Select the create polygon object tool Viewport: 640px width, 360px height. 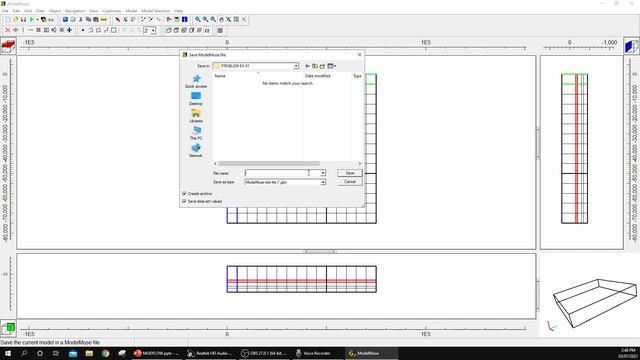(x=98, y=30)
